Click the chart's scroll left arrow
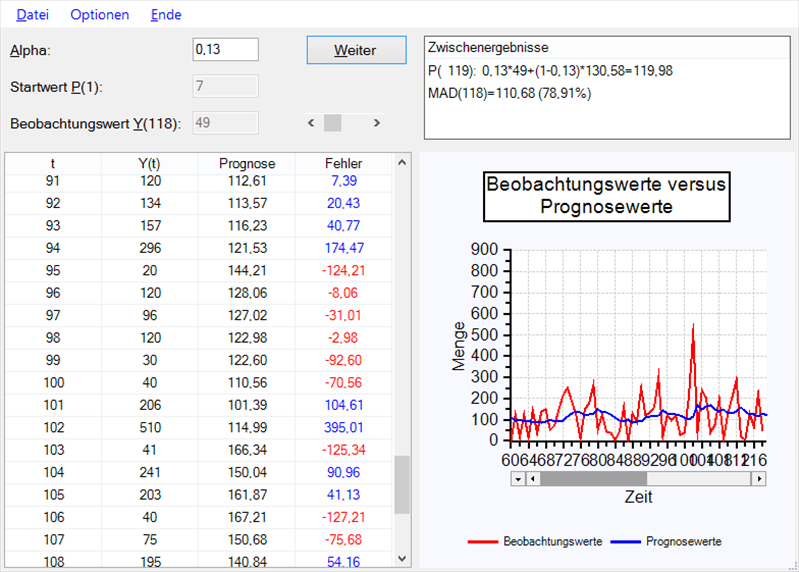The height and width of the screenshot is (572, 799). pyautogui.click(x=517, y=478)
